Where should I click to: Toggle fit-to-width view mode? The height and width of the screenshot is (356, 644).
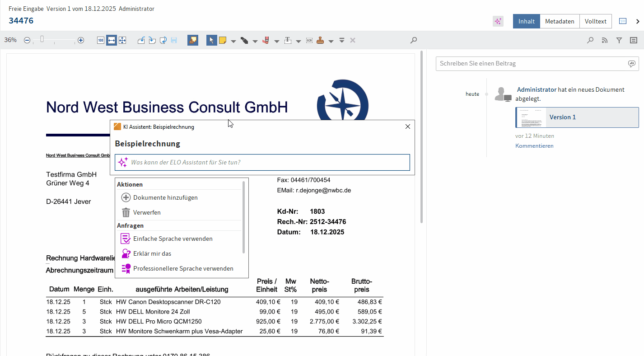[112, 40]
